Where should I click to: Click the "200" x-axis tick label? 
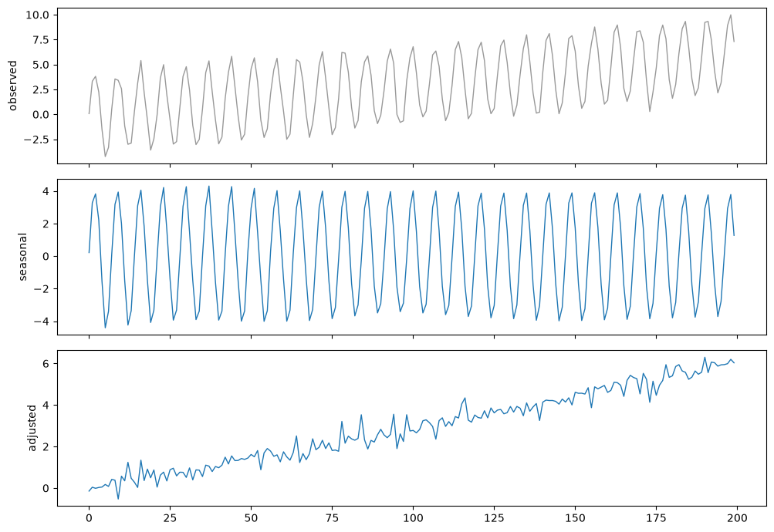click(x=738, y=518)
